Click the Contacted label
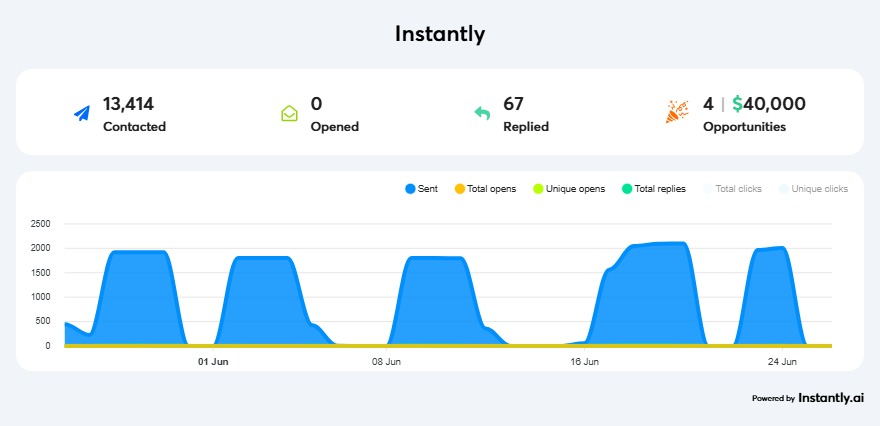Viewport: 880px width, 426px height. 135,126
